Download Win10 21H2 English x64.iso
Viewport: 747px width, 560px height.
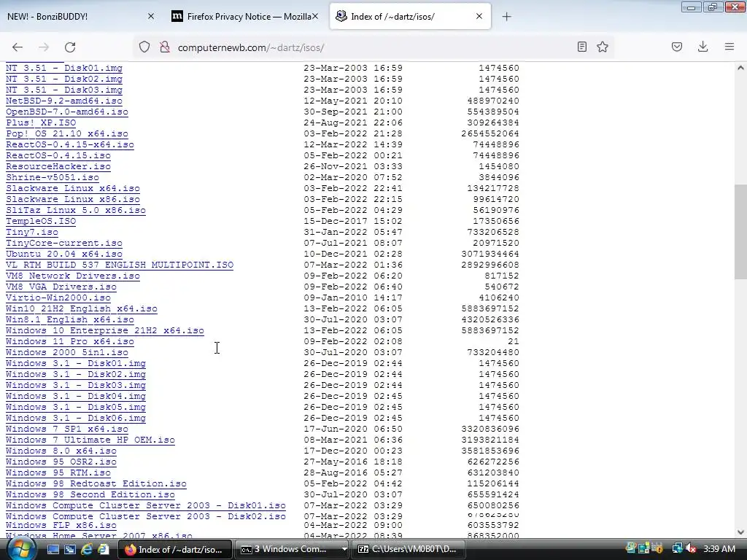point(82,309)
